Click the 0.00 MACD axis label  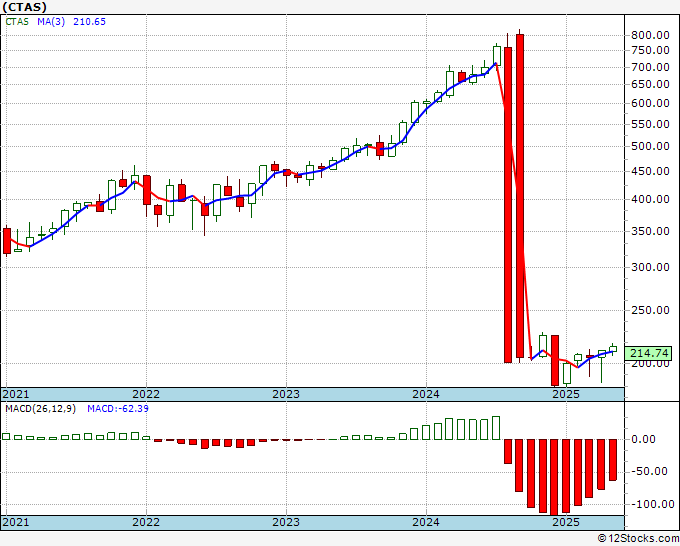(643, 439)
